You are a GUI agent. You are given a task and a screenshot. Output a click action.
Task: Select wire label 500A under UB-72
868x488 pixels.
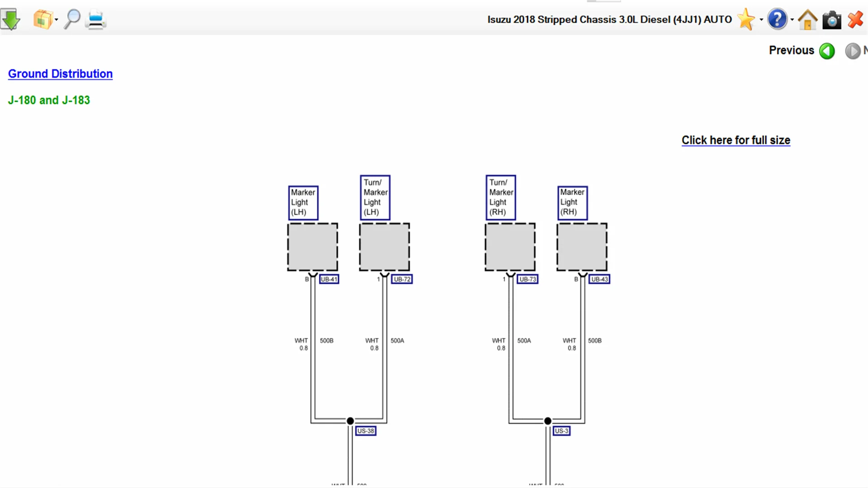(x=397, y=341)
